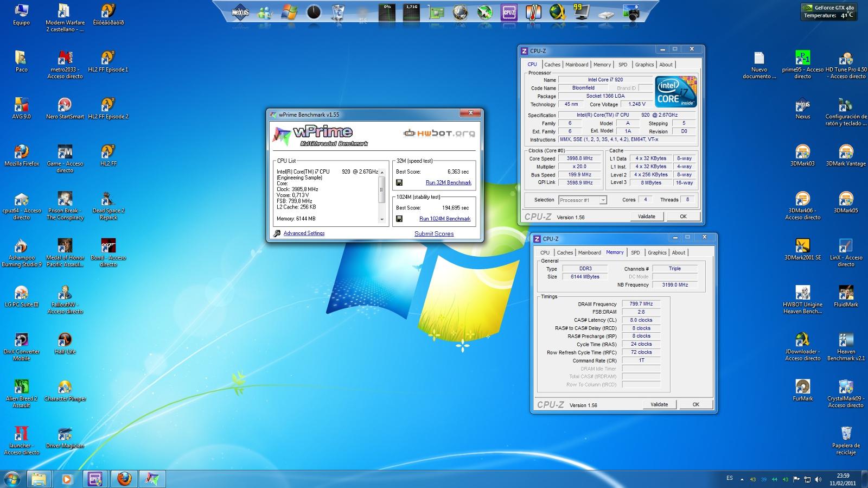This screenshot has height=488, width=868.
Task: Open the 3DMark Vantage desktop icon
Action: click(846, 155)
